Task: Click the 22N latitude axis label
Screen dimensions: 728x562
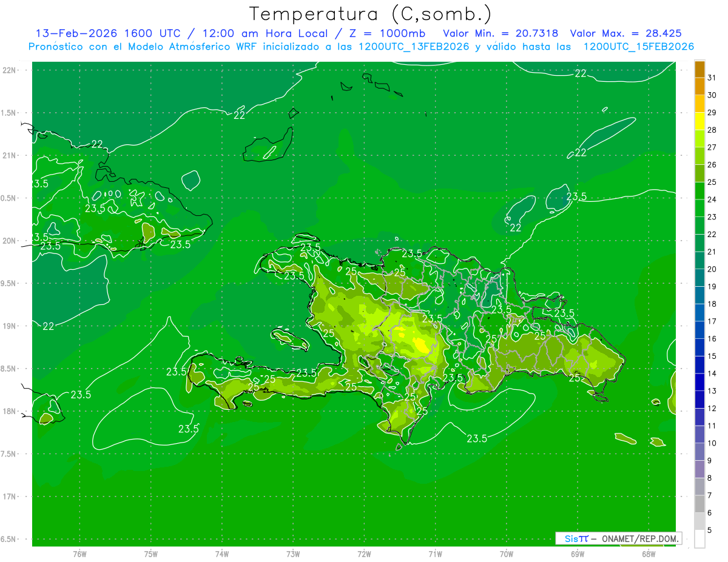Action: pos(10,70)
